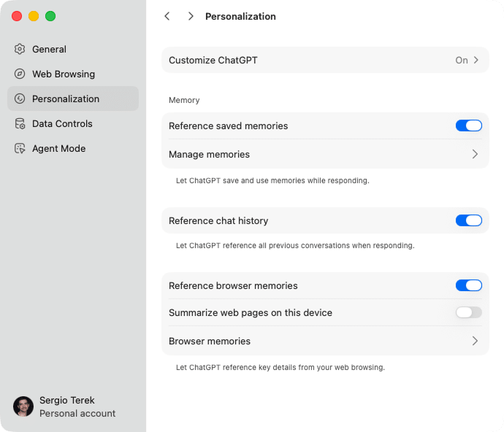Click the Browser memories label
The height and width of the screenshot is (432, 504).
210,341
